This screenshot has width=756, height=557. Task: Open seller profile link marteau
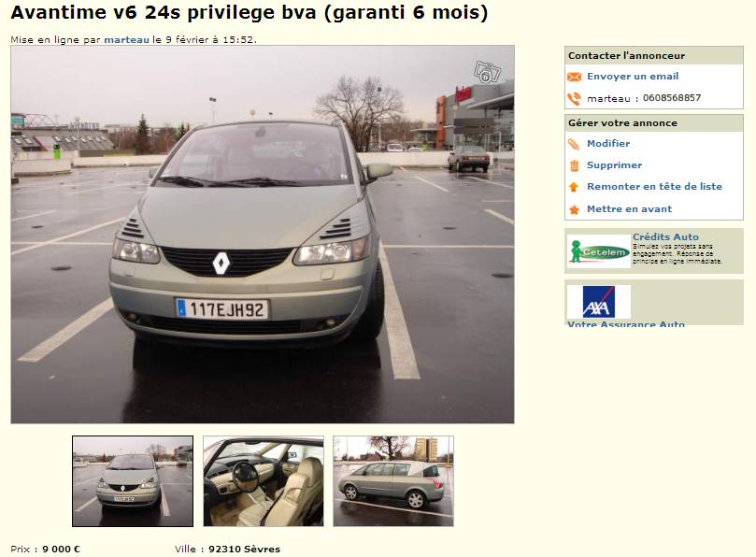pyautogui.click(x=127, y=39)
